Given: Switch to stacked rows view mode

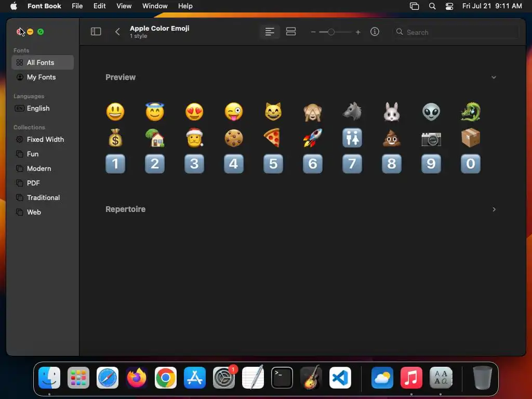Looking at the screenshot, I should click(291, 32).
